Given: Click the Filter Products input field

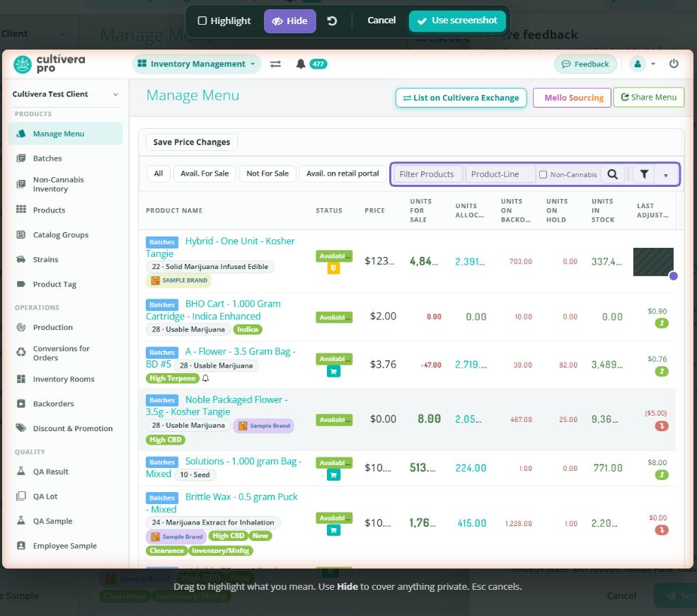Looking at the screenshot, I should pyautogui.click(x=428, y=174).
